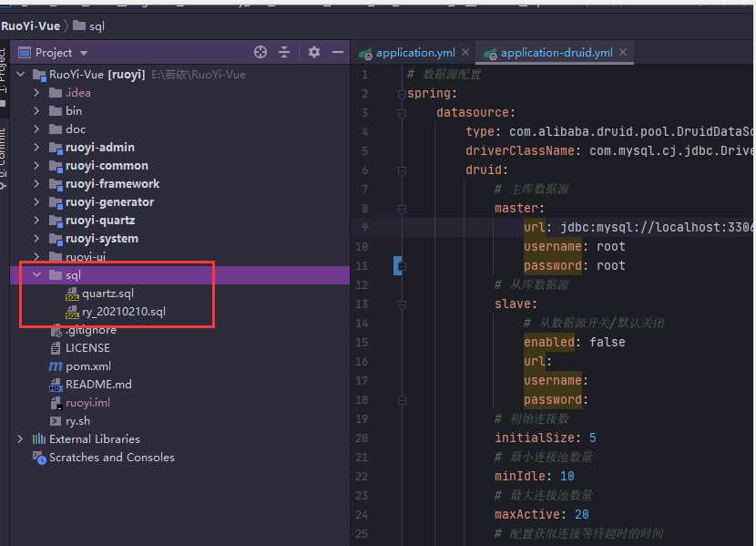Select the LICENSE file

[x=87, y=348]
